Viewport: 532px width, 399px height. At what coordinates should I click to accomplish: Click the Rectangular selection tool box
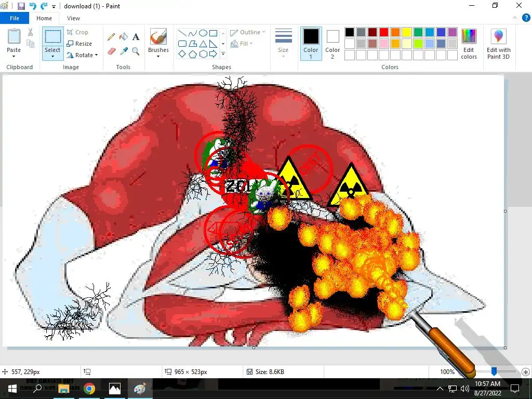(53, 36)
